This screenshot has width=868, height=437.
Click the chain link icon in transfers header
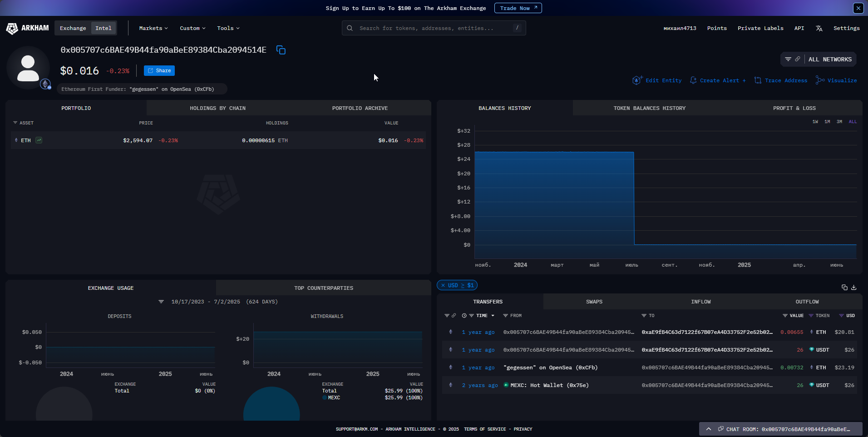click(454, 316)
